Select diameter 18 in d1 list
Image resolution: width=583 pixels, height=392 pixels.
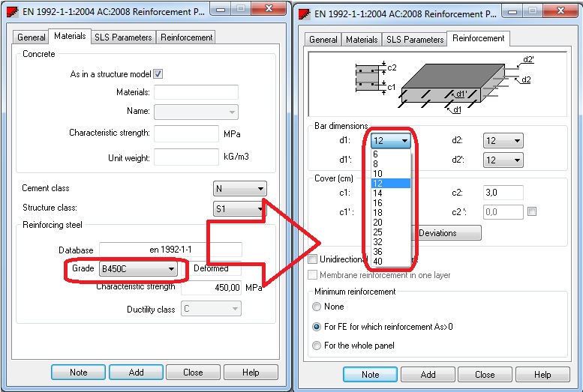[391, 213]
